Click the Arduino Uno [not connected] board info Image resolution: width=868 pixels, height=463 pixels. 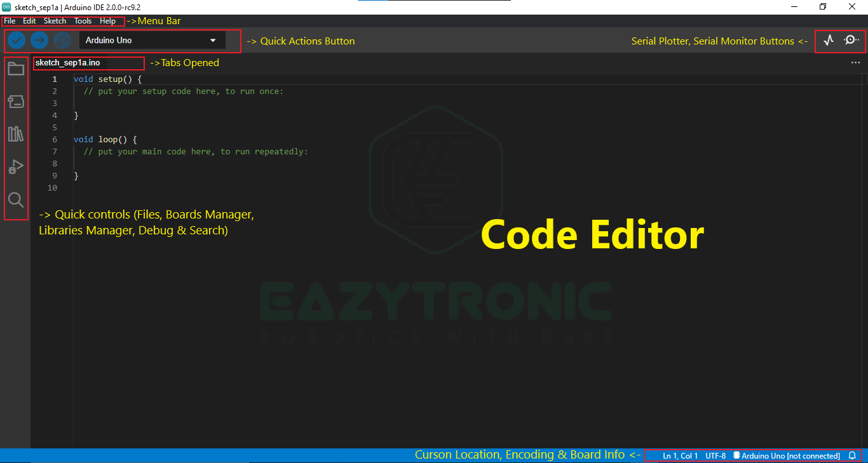click(788, 455)
